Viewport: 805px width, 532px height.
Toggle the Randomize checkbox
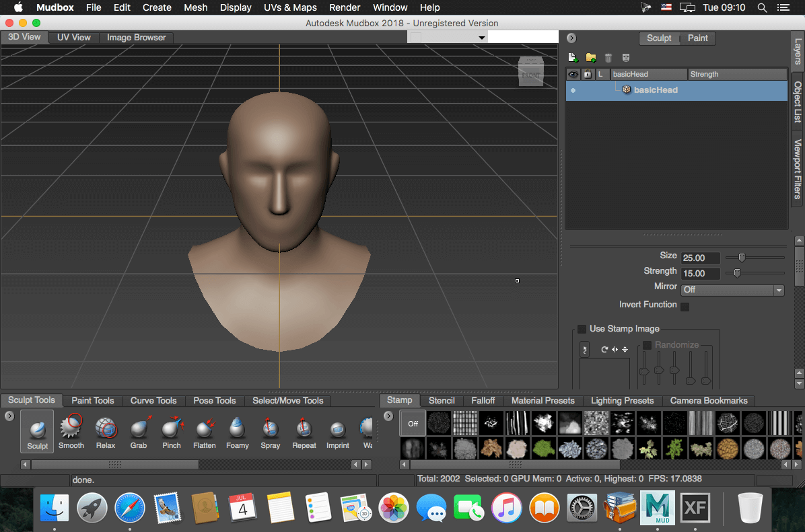click(x=647, y=345)
